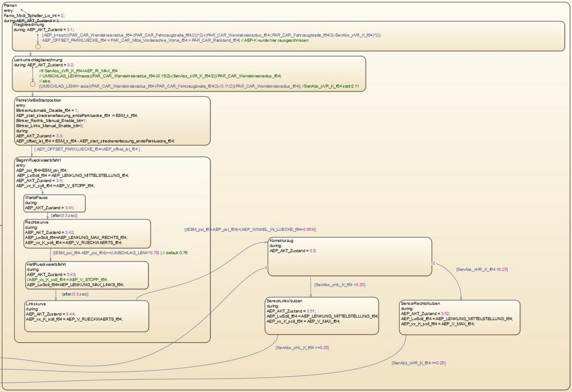Image resolution: width=572 pixels, height=392 pixels.
Task: Click the AEP_OFFSET_PARKLUECKE transition condition label
Action: [x=87, y=149]
